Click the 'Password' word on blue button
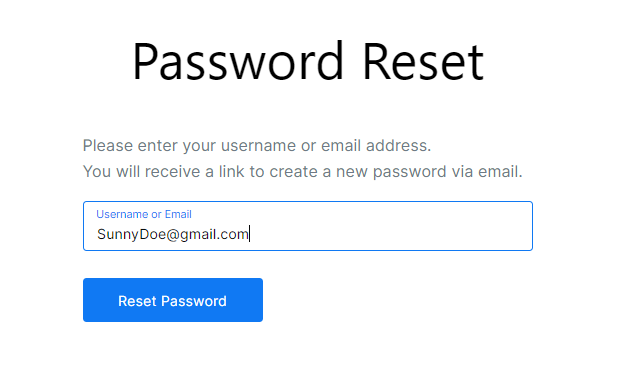 pyautogui.click(x=194, y=301)
